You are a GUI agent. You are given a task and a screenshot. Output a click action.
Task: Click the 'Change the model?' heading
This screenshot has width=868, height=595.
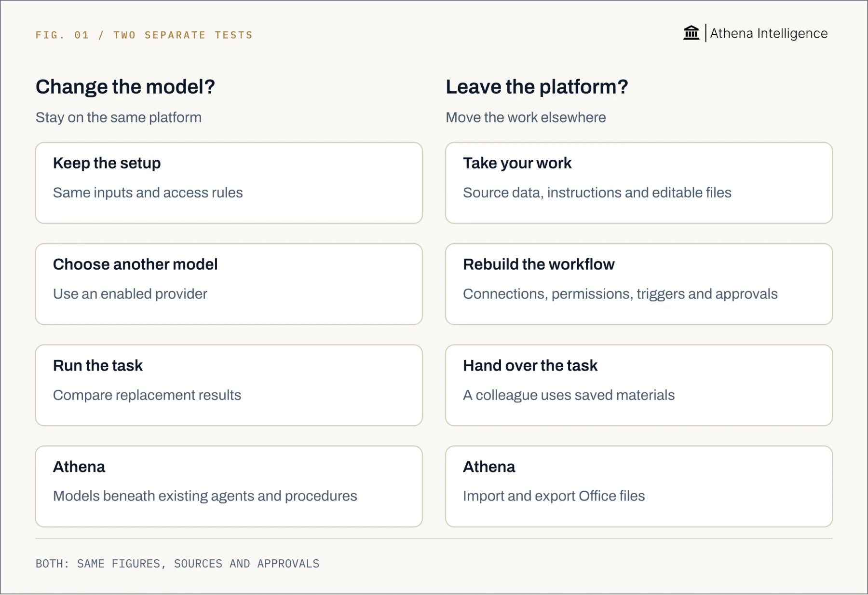125,87
